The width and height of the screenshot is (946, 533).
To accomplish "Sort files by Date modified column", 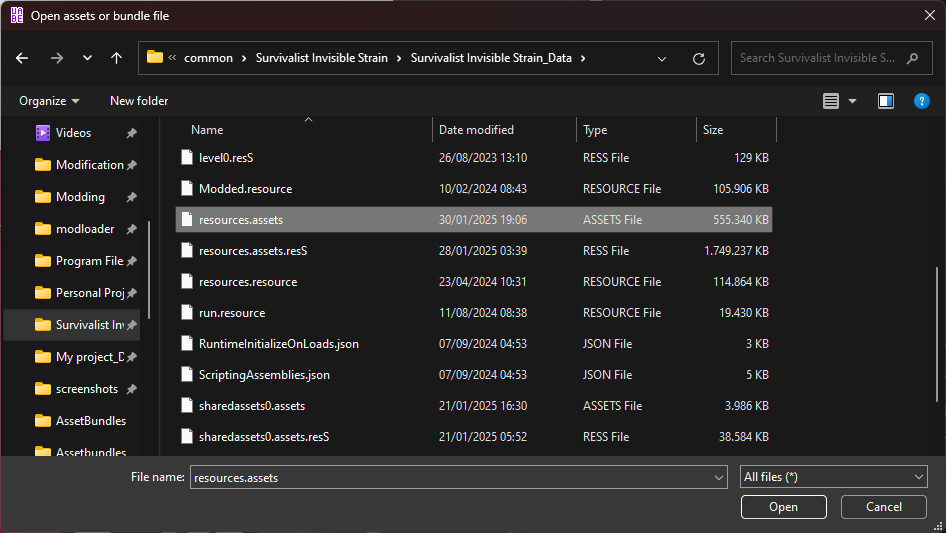I will tap(476, 130).
